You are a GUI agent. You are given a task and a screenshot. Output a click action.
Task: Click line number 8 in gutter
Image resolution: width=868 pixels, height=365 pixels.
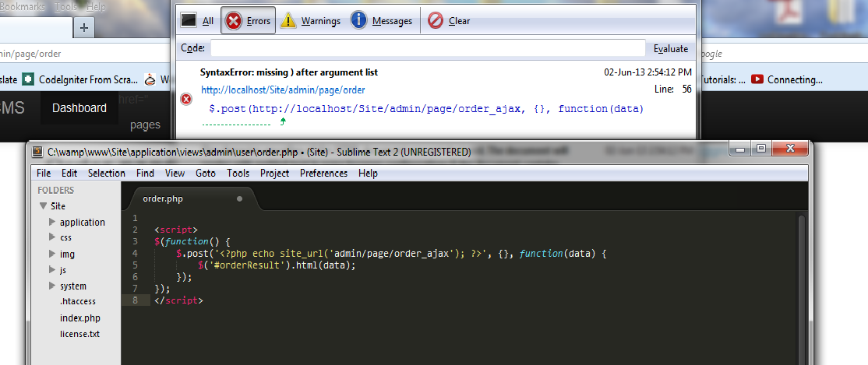click(x=135, y=300)
